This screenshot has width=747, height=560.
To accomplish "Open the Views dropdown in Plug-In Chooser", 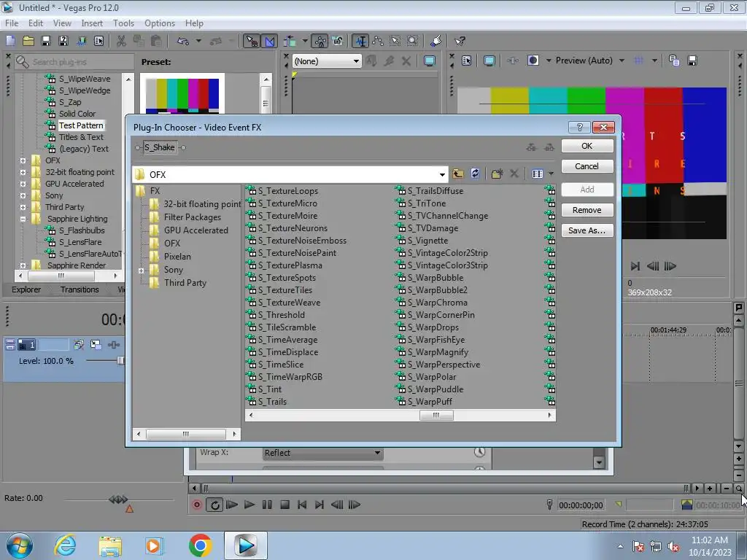I will 551,174.
